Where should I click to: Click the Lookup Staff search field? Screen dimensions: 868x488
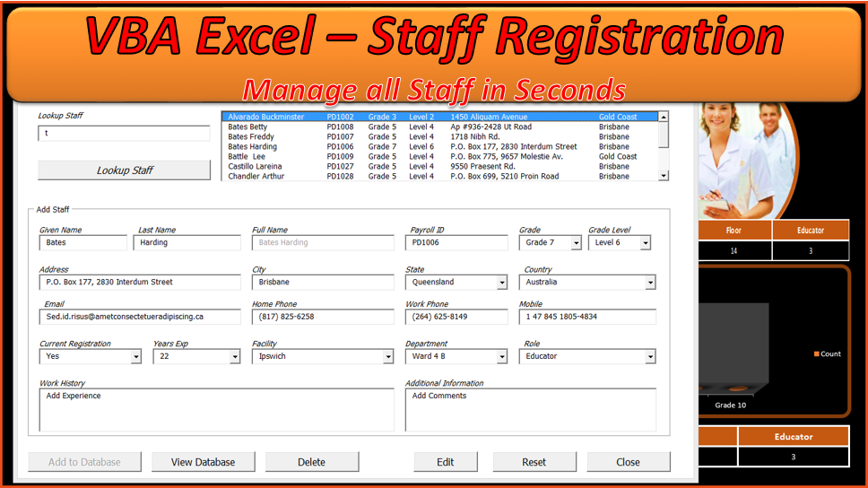(124, 133)
